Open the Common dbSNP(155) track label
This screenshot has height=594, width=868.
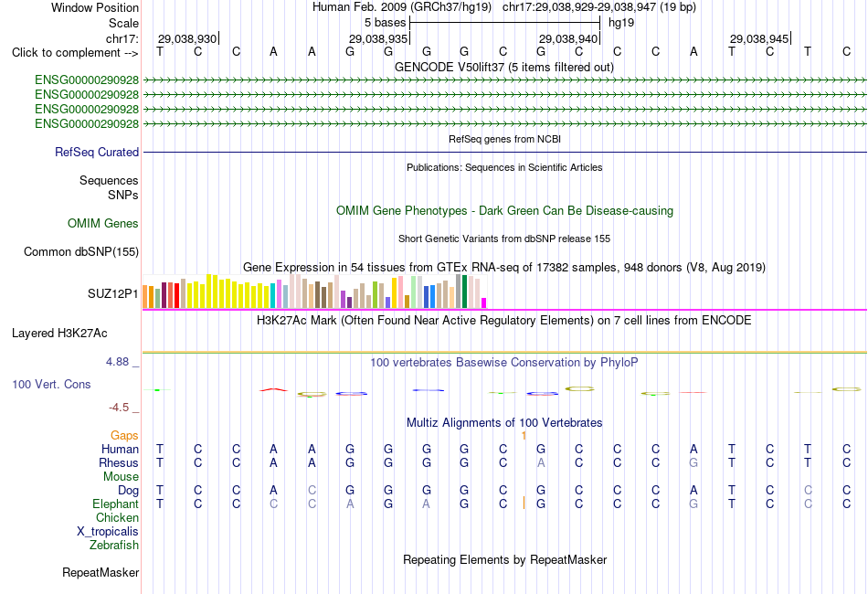81,251
